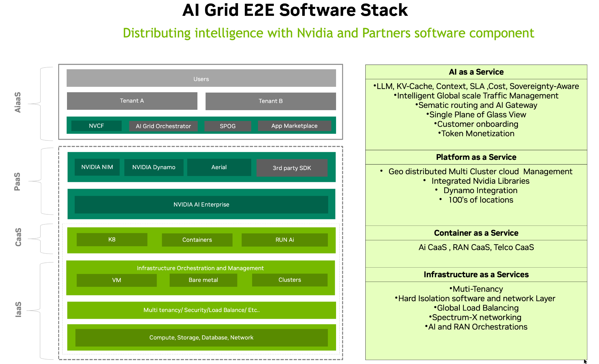Click the NVCF block
Image resolution: width=599 pixels, height=364 pixels.
point(96,126)
